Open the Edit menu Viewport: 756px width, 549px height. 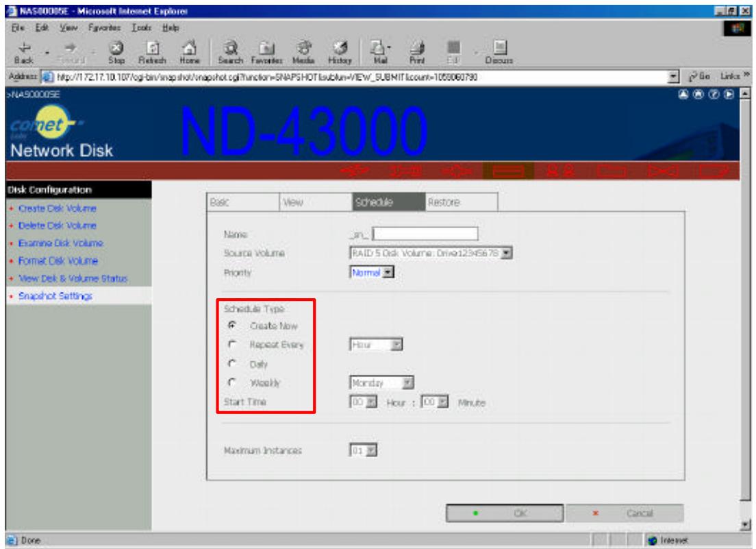[42, 27]
